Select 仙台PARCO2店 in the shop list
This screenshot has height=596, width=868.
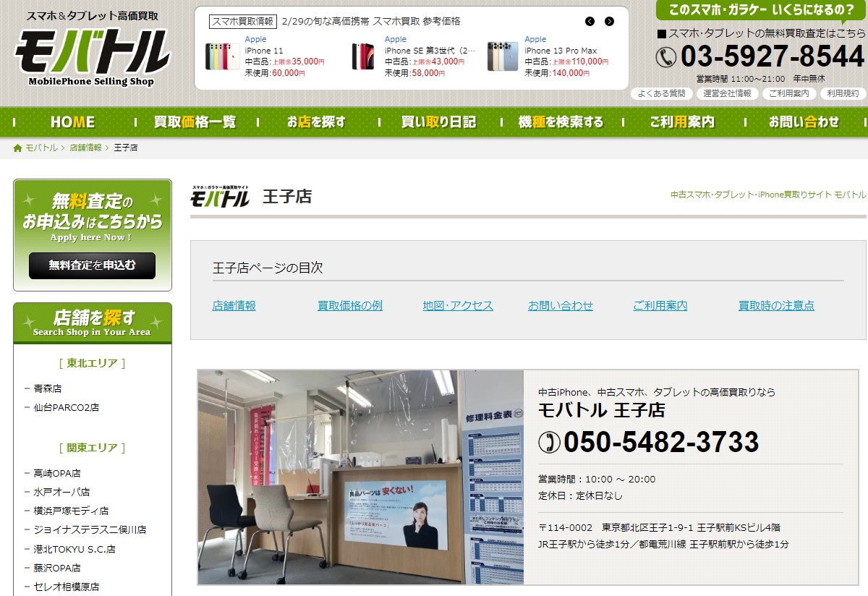coord(67,407)
